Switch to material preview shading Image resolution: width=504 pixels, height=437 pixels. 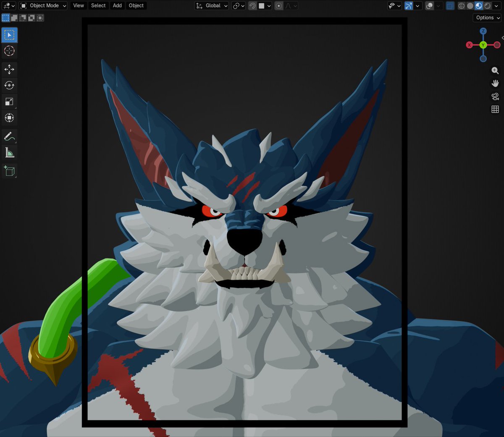pyautogui.click(x=479, y=5)
